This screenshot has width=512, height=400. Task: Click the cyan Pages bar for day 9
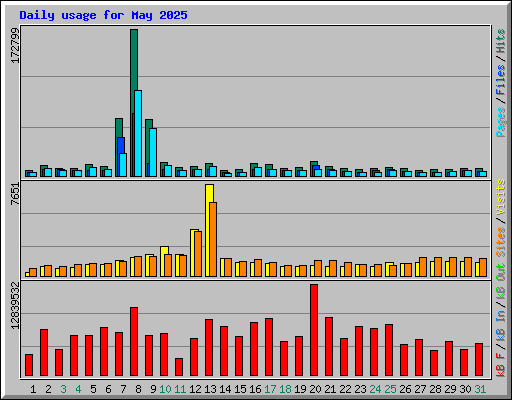(x=153, y=152)
